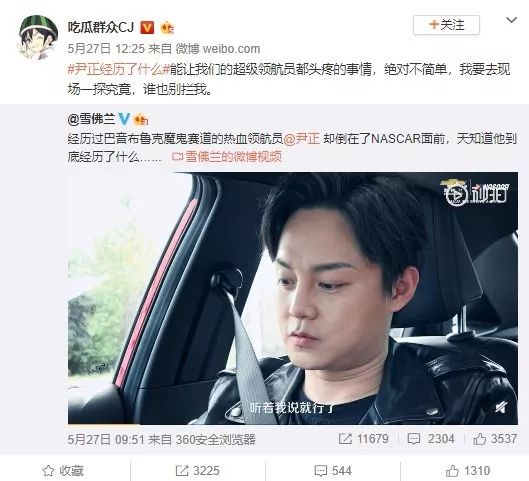The width and height of the screenshot is (529, 481).
Task: Open the @雪佛兰 account link
Action: point(91,119)
